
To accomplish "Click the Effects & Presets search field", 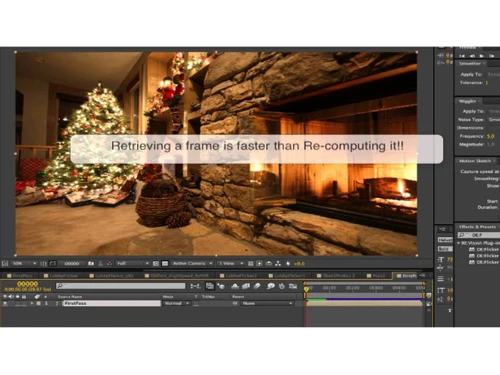I will coord(479,235).
